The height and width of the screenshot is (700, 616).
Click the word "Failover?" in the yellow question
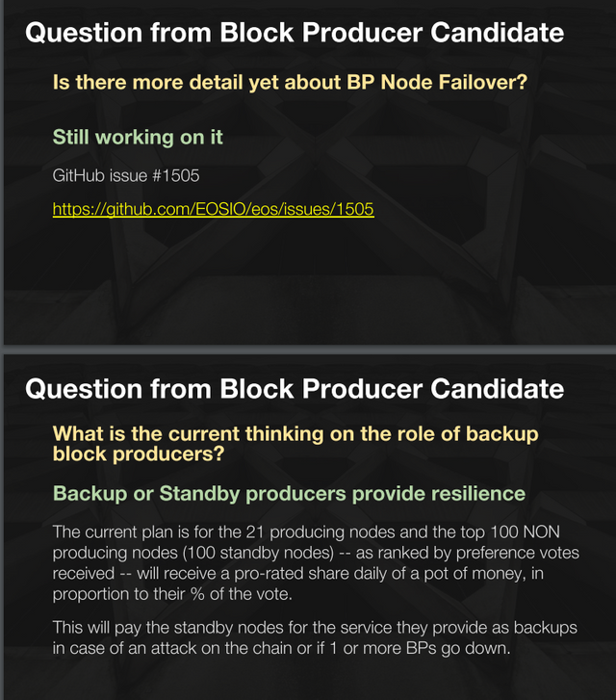pos(477,83)
